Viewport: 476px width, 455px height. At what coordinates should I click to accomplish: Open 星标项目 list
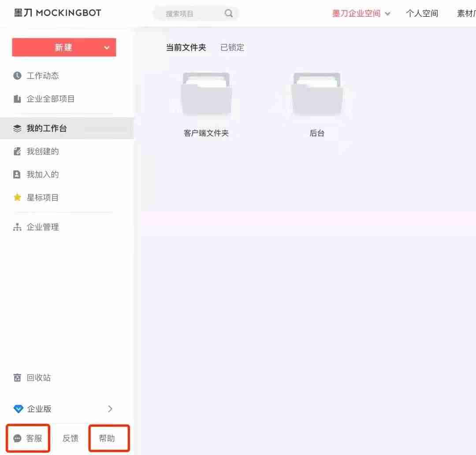point(43,197)
